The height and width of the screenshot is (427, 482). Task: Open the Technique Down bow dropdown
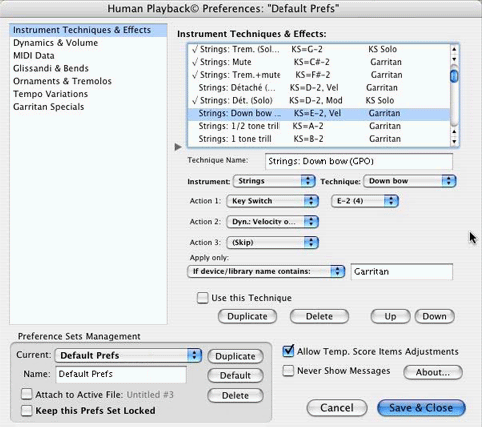coord(410,181)
